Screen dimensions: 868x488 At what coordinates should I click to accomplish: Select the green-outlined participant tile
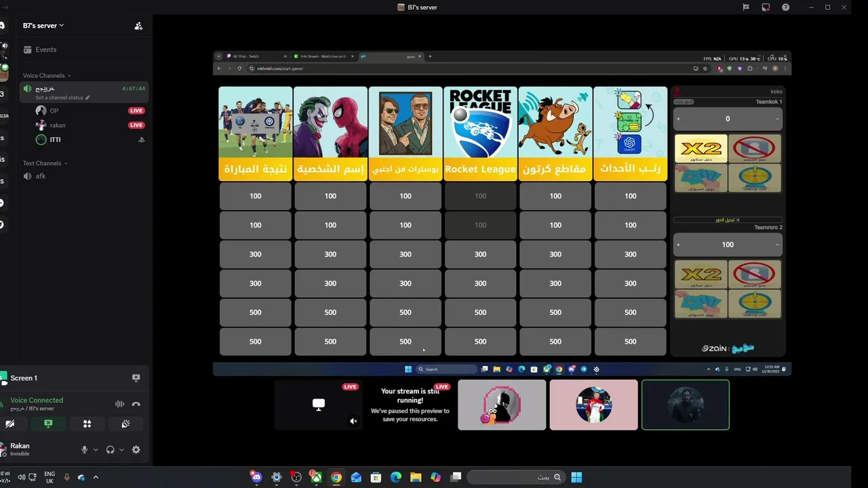click(686, 405)
